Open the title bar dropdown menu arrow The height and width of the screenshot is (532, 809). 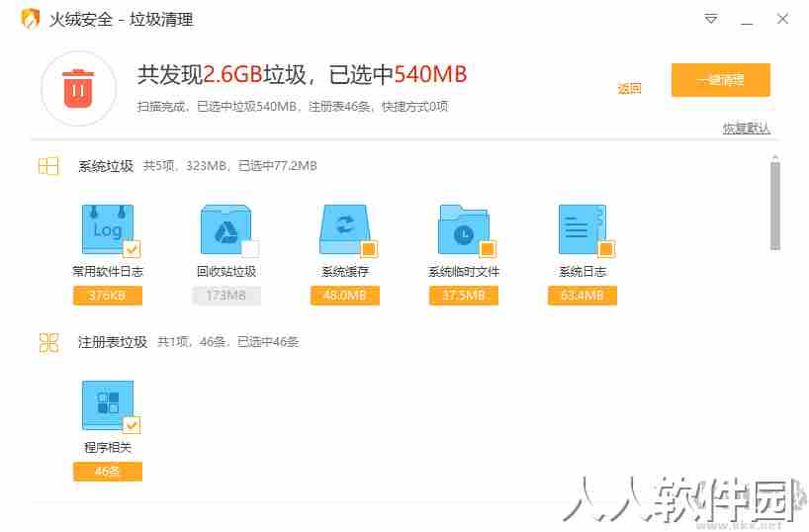pyautogui.click(x=711, y=19)
